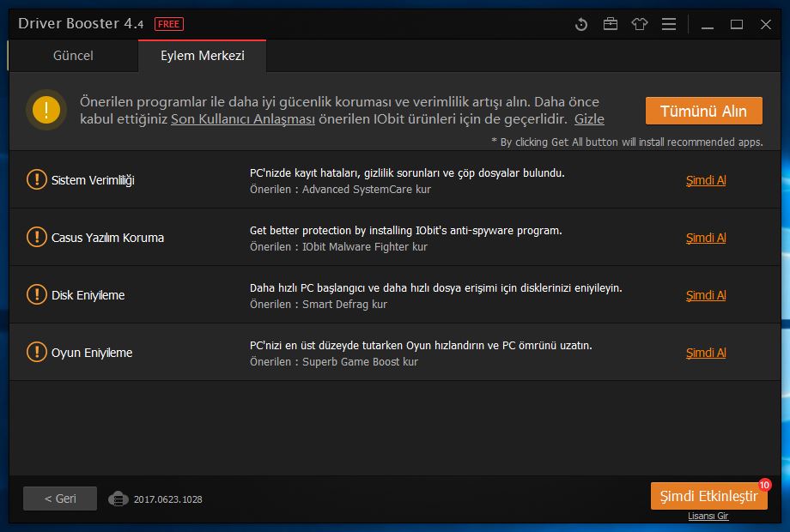
Task: Click the Casus Yazılım Koruma label
Action: tap(107, 238)
